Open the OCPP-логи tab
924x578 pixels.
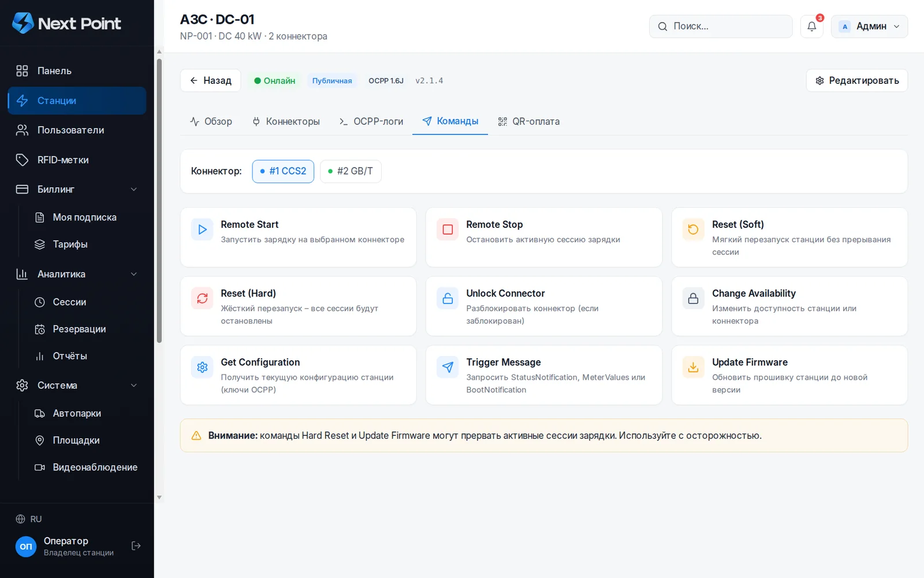click(371, 121)
